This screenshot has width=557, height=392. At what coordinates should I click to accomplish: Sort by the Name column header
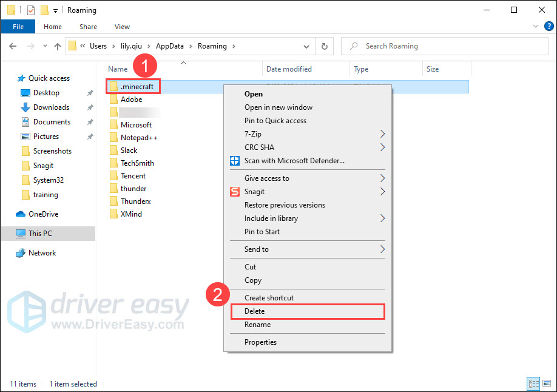pos(118,69)
